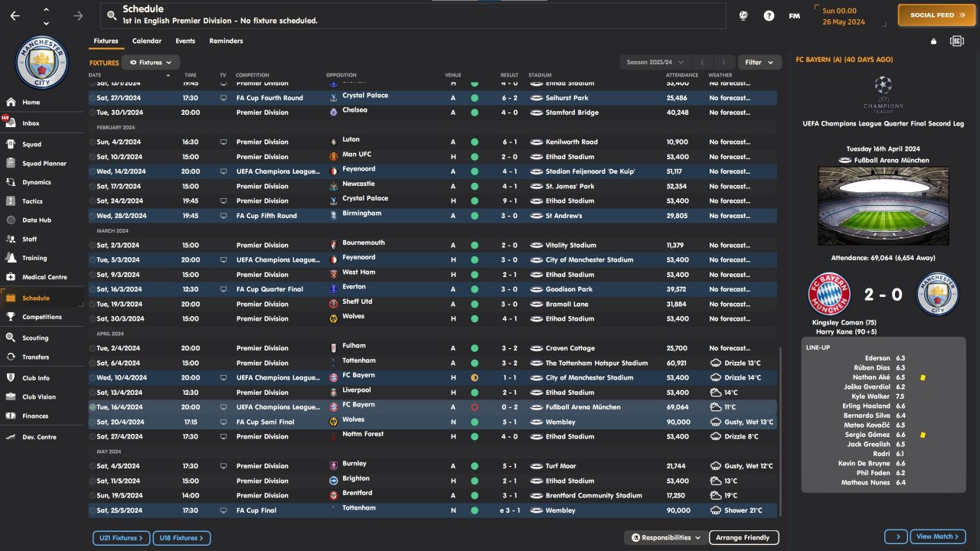The width and height of the screenshot is (980, 551).
Task: Switch to the Calendar tab
Action: tap(146, 41)
